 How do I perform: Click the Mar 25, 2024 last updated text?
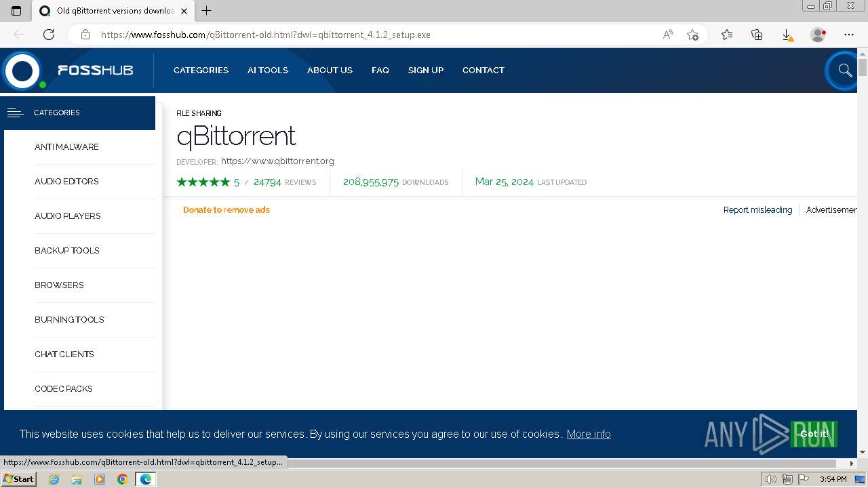pos(531,182)
